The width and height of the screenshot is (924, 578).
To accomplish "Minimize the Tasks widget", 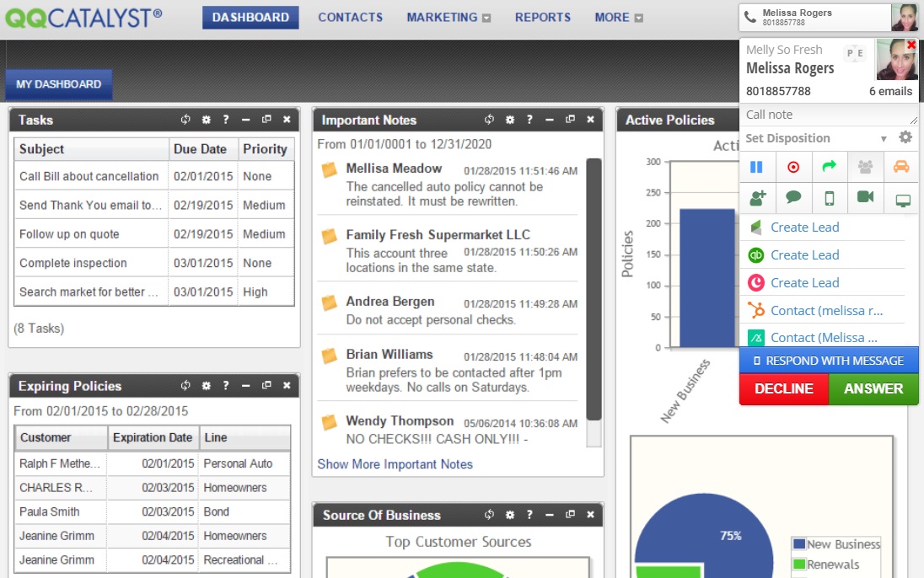I will click(x=245, y=120).
